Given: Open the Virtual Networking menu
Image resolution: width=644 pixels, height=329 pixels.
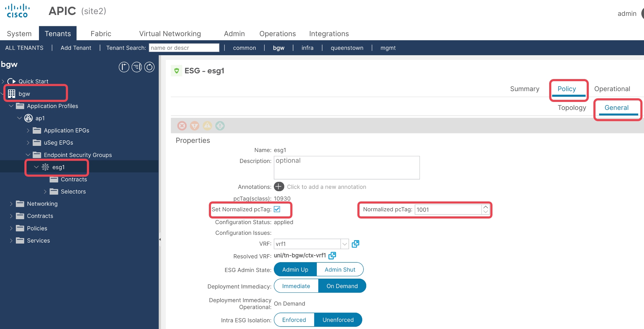Looking at the screenshot, I should click(170, 34).
